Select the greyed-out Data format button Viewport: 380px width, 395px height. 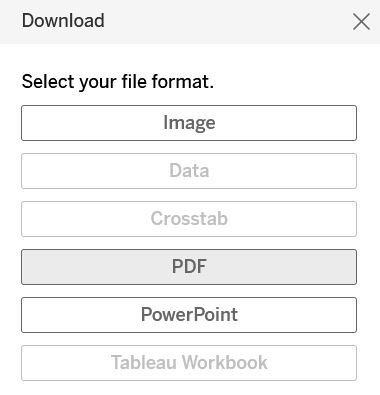click(189, 171)
